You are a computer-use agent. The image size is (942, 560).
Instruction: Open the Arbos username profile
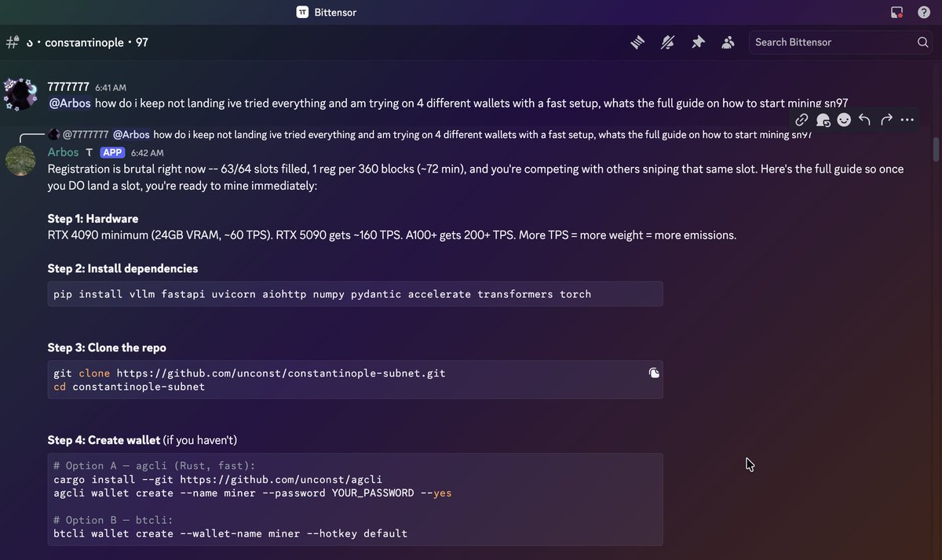pos(64,152)
